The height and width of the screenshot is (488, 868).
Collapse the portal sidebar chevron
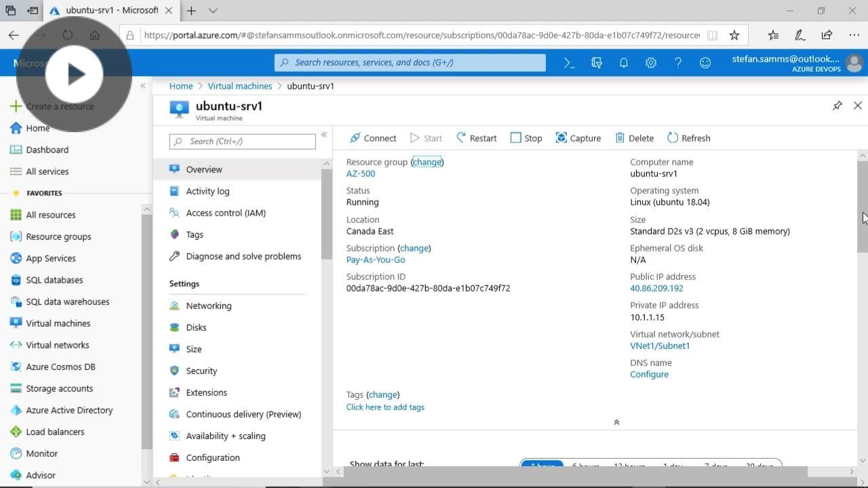tap(142, 86)
